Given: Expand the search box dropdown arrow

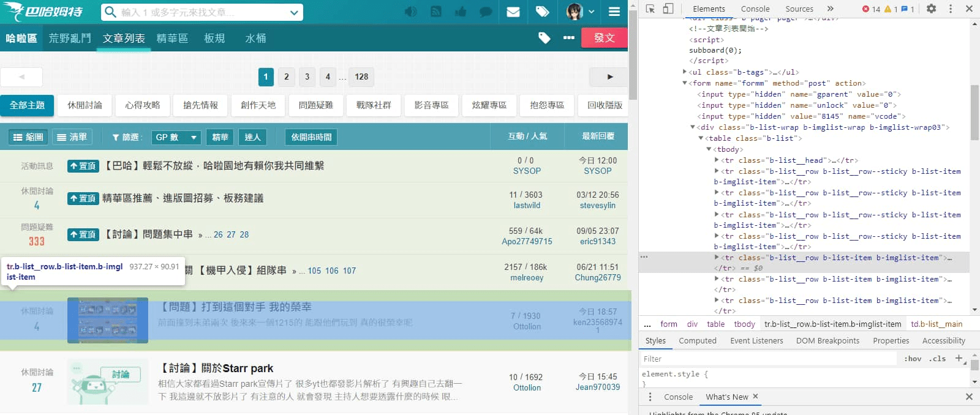Looking at the screenshot, I should 295,12.
